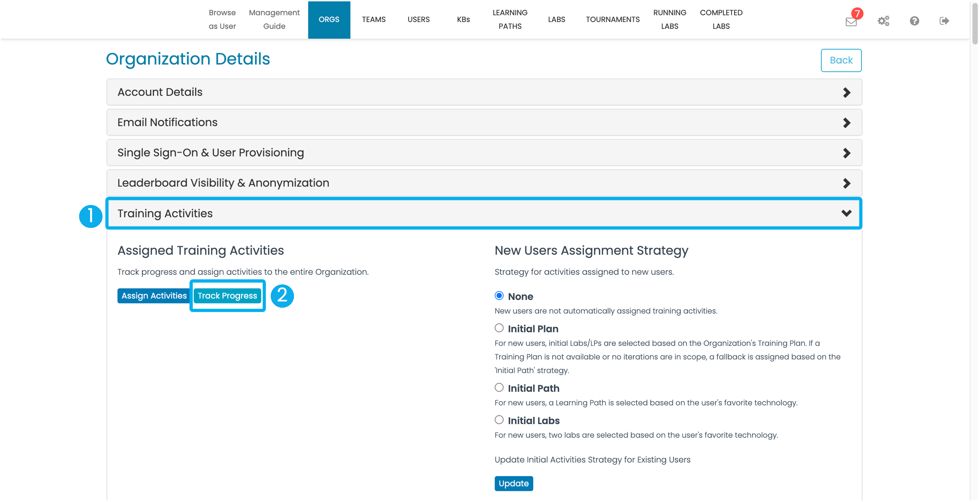Screen dimensions: 980x502
Task: Open the help question mark icon
Action: tap(914, 21)
